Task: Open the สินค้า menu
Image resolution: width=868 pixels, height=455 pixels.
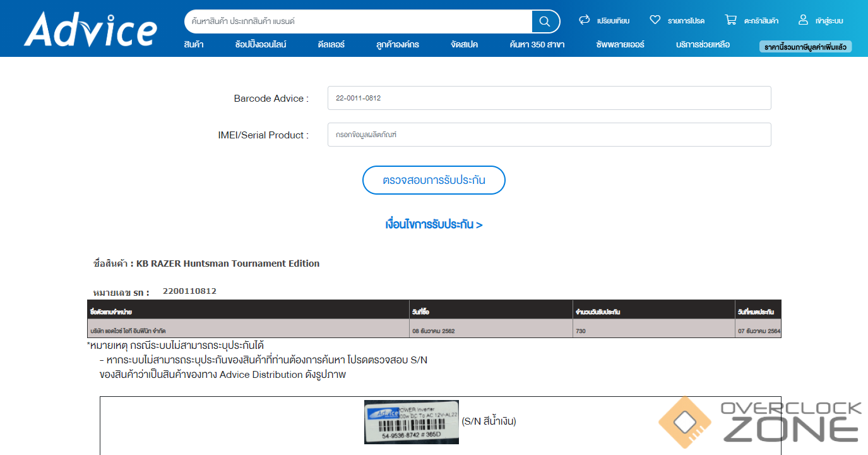Action: pyautogui.click(x=194, y=45)
